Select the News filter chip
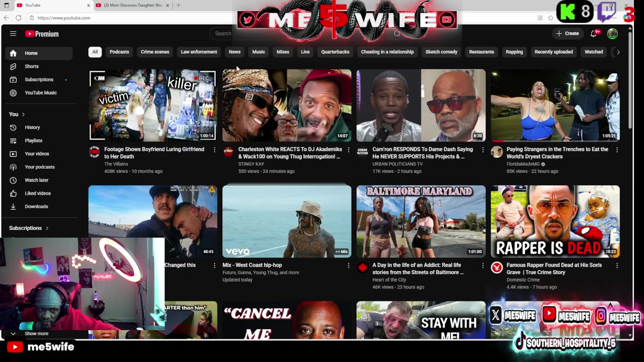This screenshot has height=362, width=644. click(234, 52)
